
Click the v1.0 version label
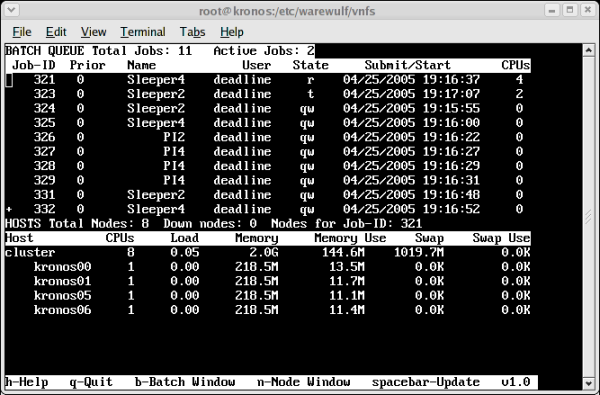tap(516, 382)
